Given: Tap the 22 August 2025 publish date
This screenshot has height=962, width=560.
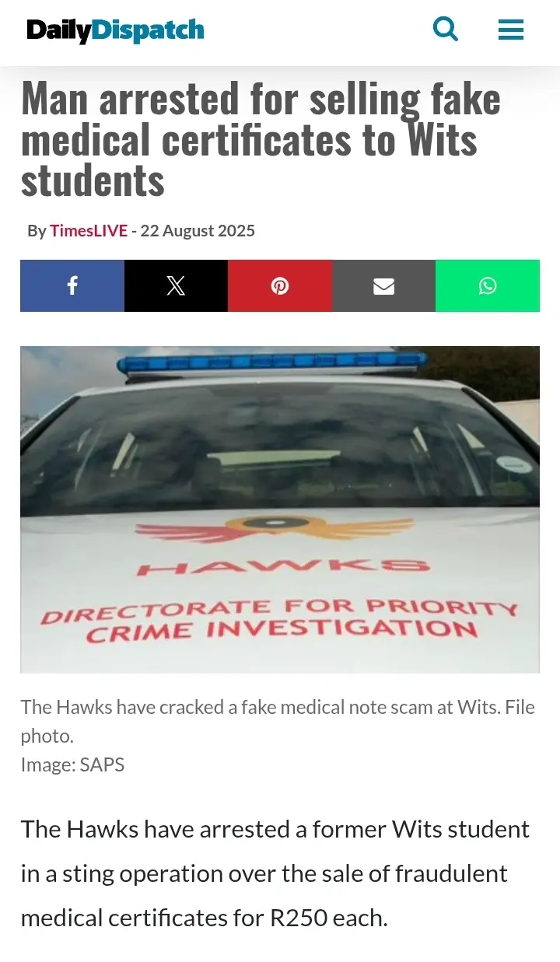Looking at the screenshot, I should (x=198, y=231).
